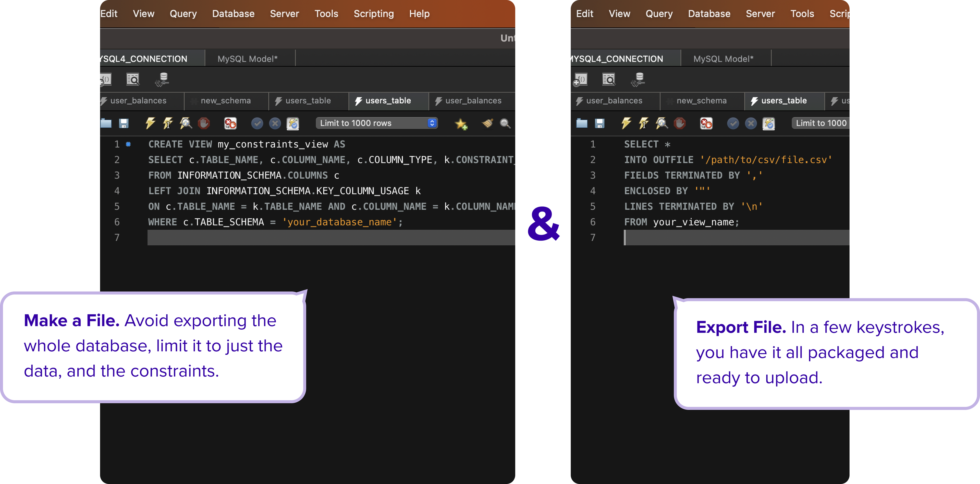This screenshot has width=980, height=484.
Task: Click red stop-hand icon in right window
Action: (680, 123)
